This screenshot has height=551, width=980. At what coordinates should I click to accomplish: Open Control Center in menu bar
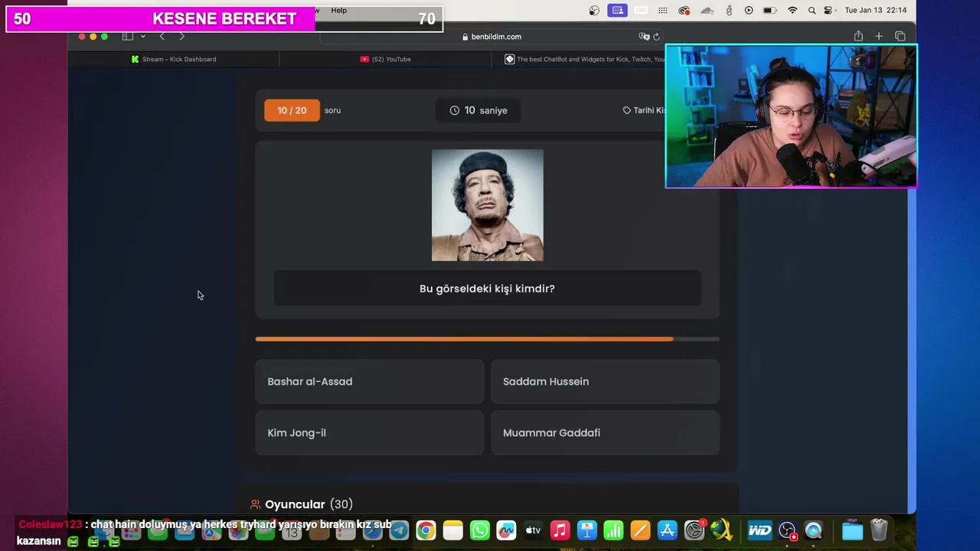tap(829, 10)
